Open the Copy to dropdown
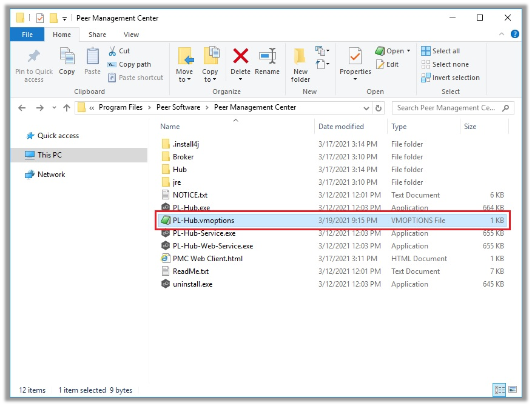Image resolution: width=532 pixels, height=406 pixels. tap(210, 67)
